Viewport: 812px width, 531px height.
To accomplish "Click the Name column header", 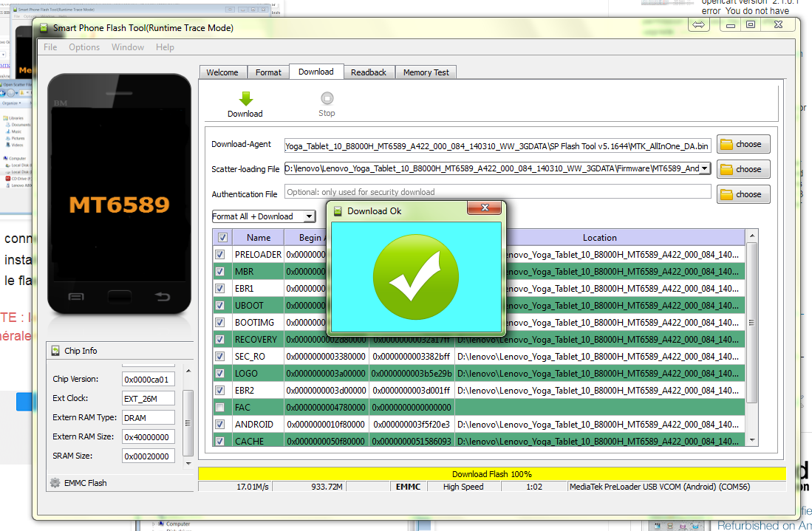I will [x=259, y=238].
